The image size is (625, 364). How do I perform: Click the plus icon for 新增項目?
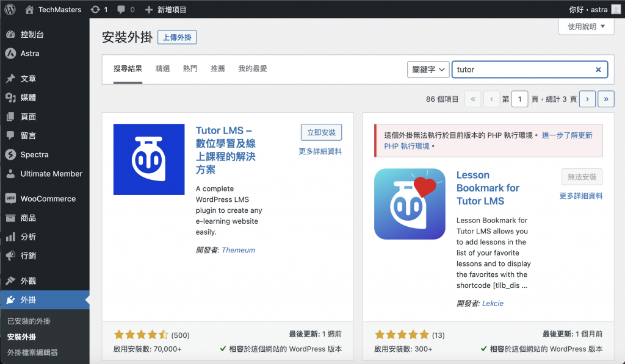point(149,10)
